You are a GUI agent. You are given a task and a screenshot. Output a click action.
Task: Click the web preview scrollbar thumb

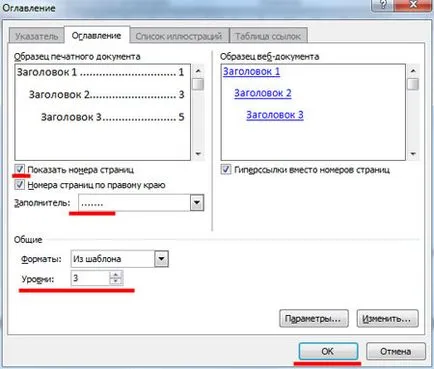click(x=413, y=84)
